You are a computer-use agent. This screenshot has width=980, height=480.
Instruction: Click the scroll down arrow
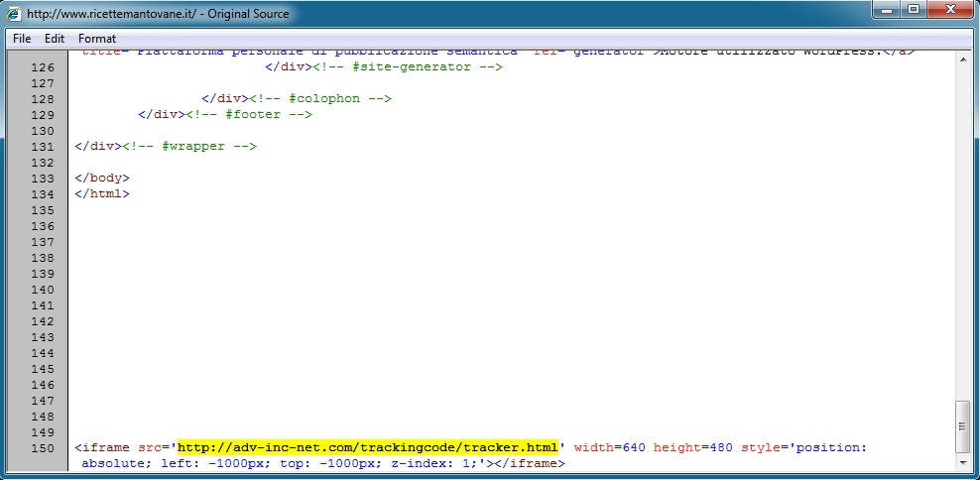[962, 463]
